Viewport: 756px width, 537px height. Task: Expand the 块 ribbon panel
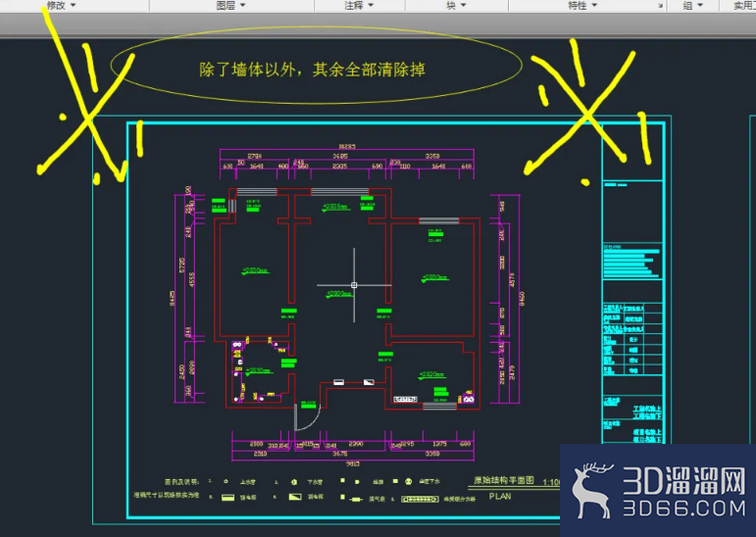tap(456, 5)
